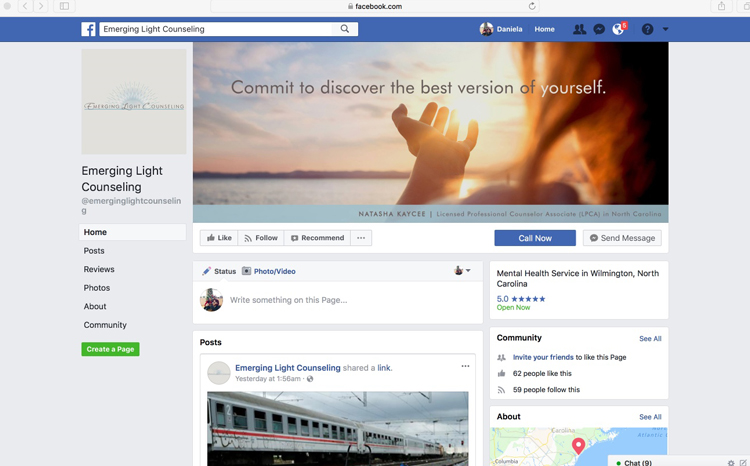This screenshot has height=466, width=750.
Task: Click the @emerginglightcounseling username text
Action: [x=131, y=205]
